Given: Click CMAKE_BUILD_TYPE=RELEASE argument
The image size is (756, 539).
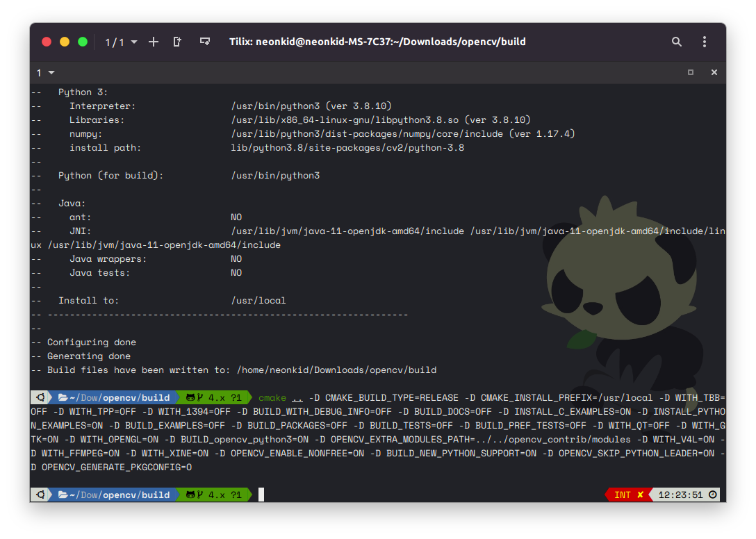Looking at the screenshot, I should click(391, 398).
